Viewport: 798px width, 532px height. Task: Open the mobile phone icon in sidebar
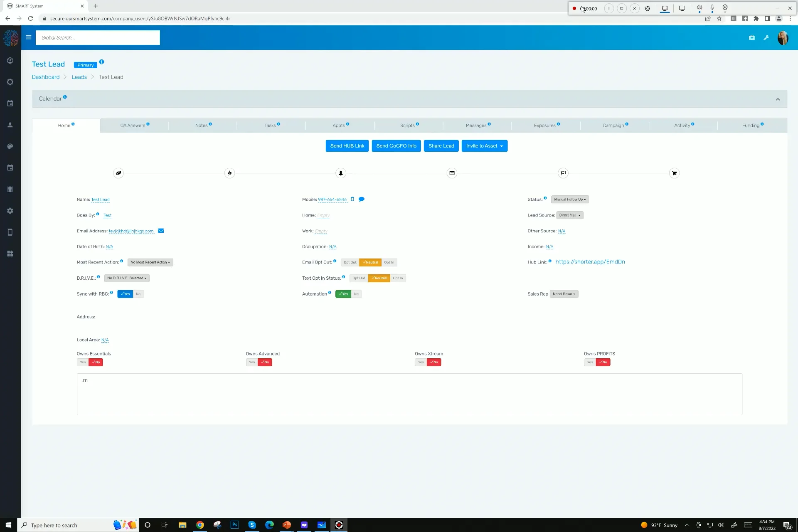point(10,232)
